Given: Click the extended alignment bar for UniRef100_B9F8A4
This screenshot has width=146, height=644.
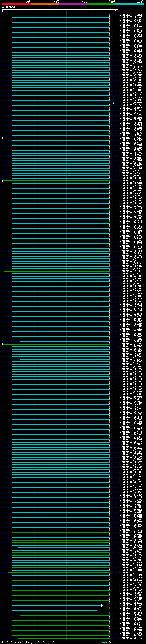Looking at the screenshot, I should (x=63, y=103).
